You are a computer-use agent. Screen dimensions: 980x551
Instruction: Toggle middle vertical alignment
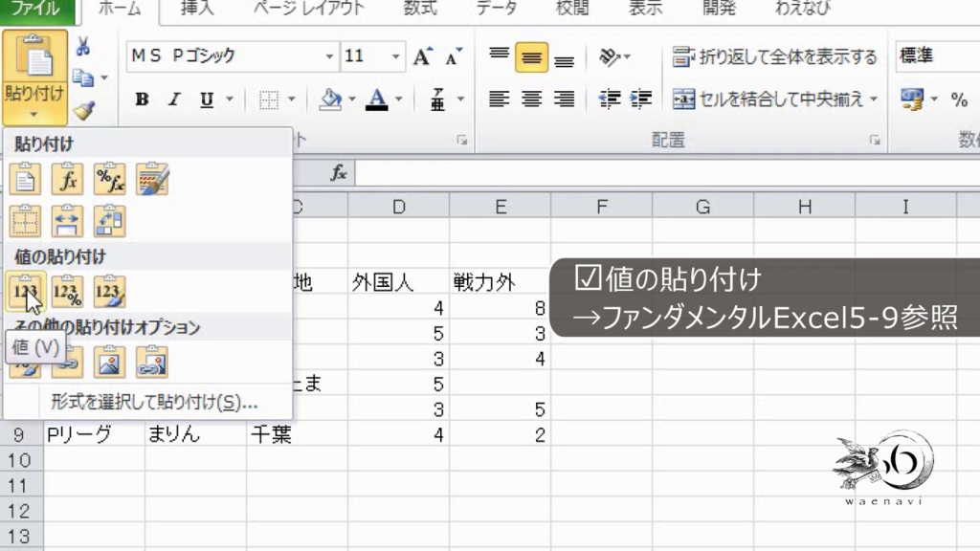(x=531, y=56)
